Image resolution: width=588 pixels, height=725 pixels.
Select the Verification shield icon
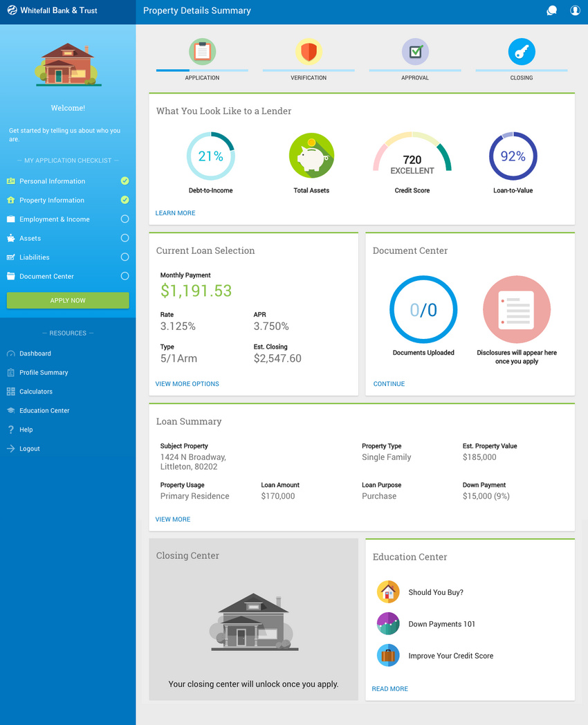pyautogui.click(x=309, y=52)
